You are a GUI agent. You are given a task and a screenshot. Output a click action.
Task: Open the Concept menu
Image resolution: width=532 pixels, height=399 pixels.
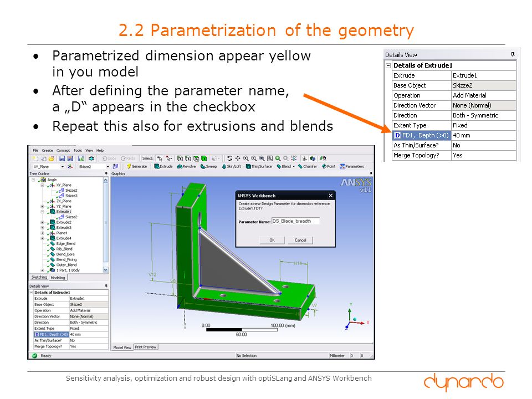[x=63, y=151]
